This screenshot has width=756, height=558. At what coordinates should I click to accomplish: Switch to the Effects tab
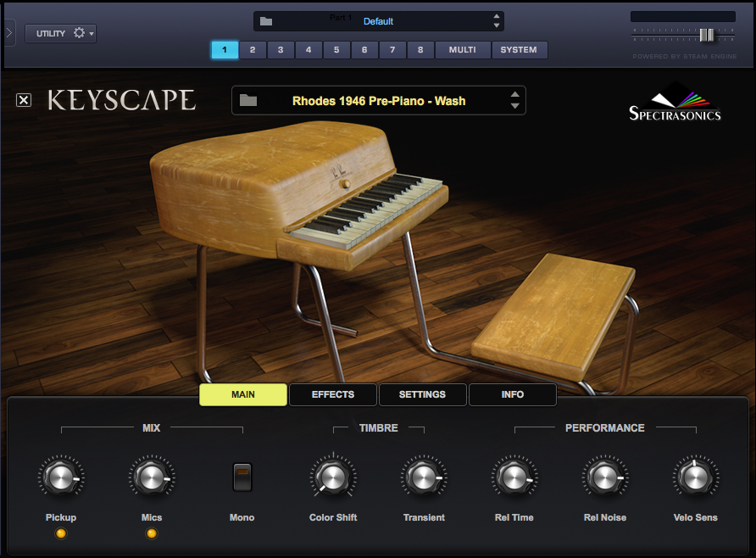(x=333, y=394)
